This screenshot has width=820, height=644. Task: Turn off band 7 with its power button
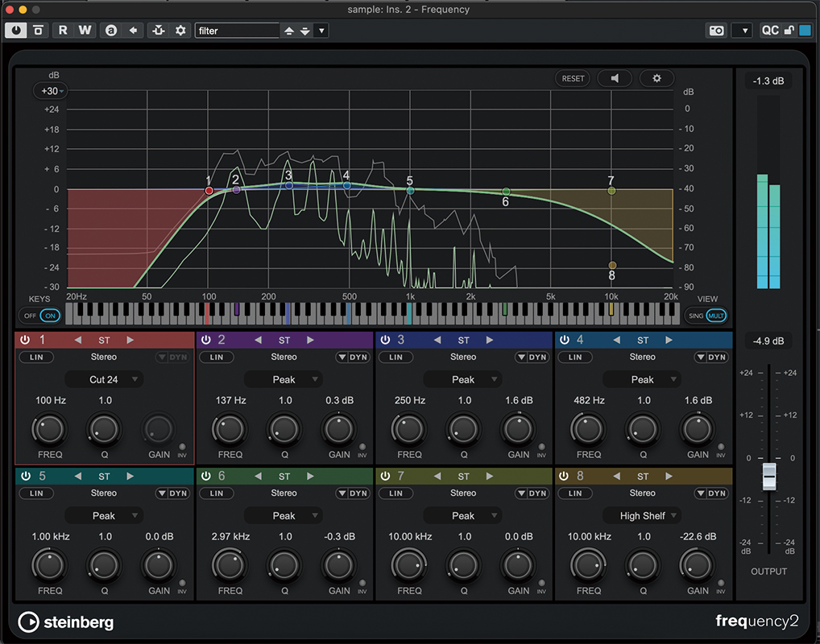coord(385,476)
